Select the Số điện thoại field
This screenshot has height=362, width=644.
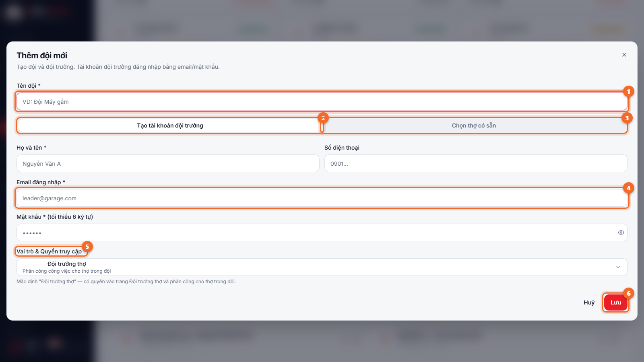pos(476,164)
